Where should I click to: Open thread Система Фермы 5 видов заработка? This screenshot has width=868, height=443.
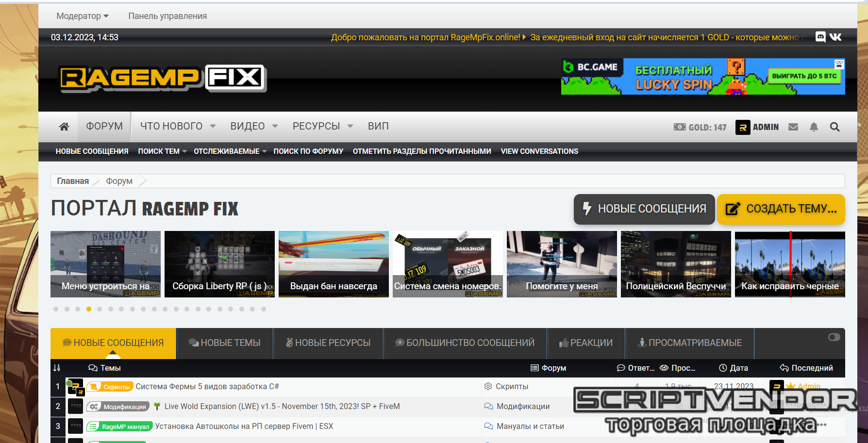(207, 387)
